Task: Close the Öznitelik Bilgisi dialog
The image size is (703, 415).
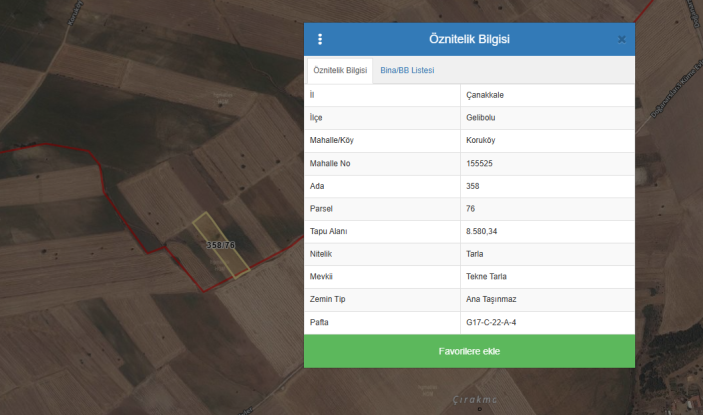Action: tap(621, 39)
